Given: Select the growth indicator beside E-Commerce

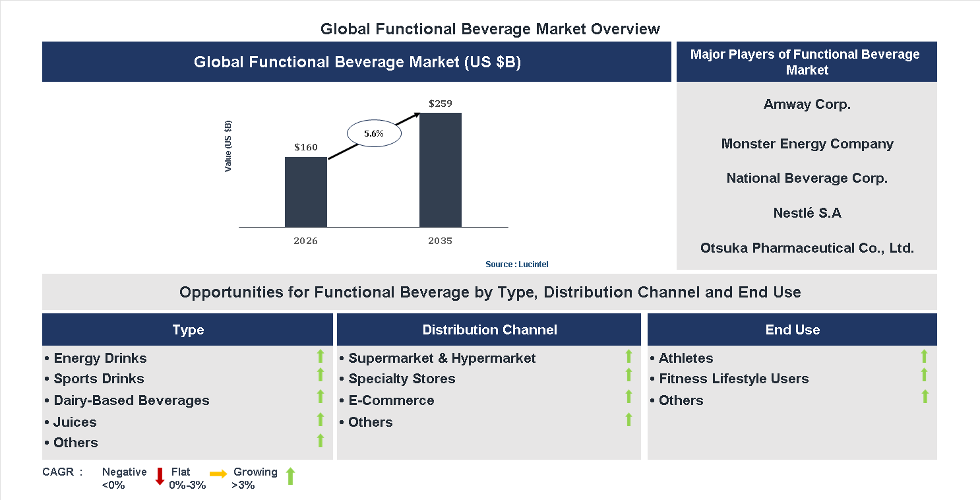Looking at the screenshot, I should pyautogui.click(x=628, y=398).
